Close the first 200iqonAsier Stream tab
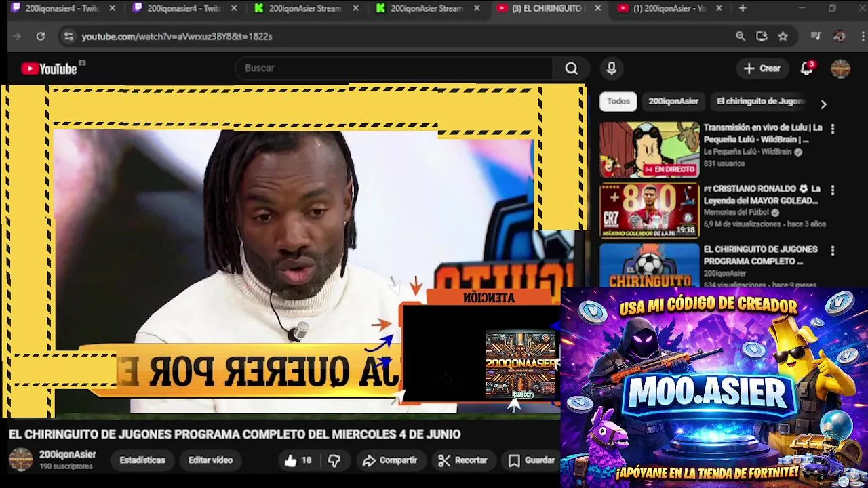Viewport: 868px width, 488px height. (355, 8)
